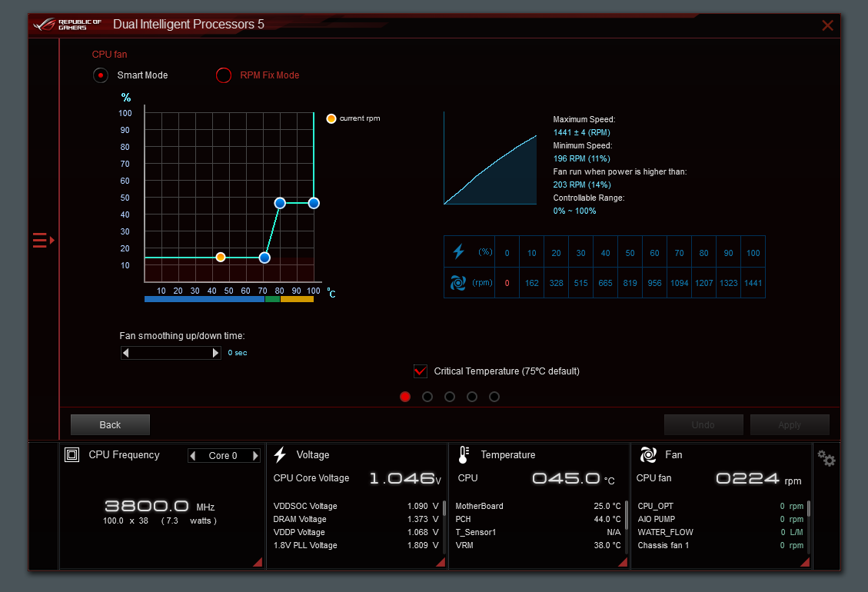Click the Temperature thermometer icon
The image size is (868, 592).
[464, 455]
